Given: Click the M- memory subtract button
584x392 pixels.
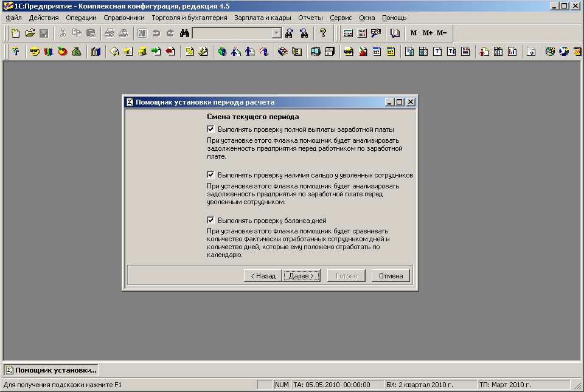Looking at the screenshot, I should [x=442, y=33].
